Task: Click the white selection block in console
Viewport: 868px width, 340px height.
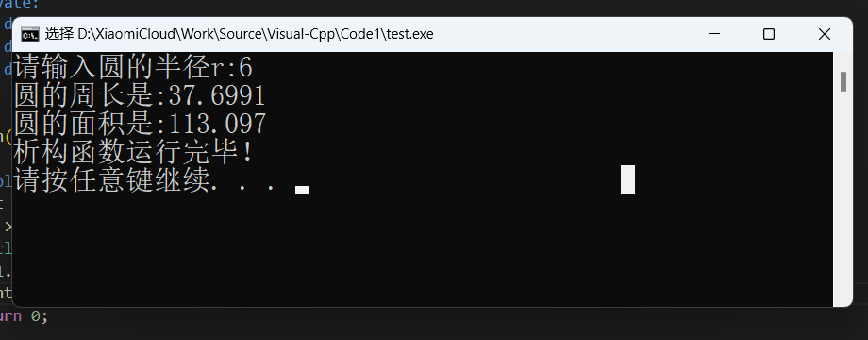Action: 627,179
